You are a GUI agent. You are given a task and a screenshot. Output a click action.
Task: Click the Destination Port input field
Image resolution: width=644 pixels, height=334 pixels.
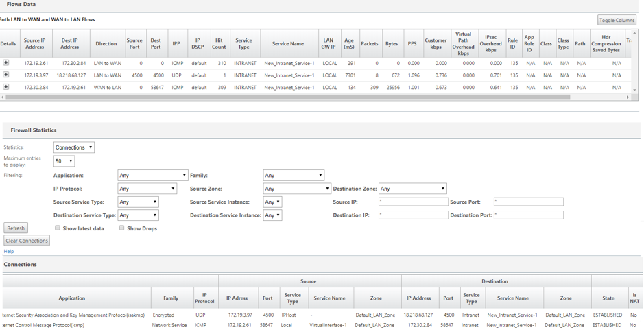[x=529, y=215]
